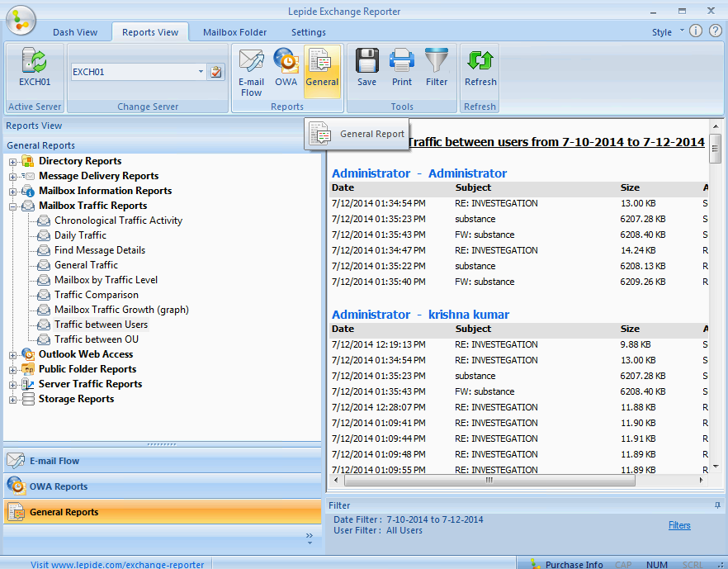This screenshot has height=569, width=728.
Task: Select General Reports navigation pane
Action: coord(162,512)
